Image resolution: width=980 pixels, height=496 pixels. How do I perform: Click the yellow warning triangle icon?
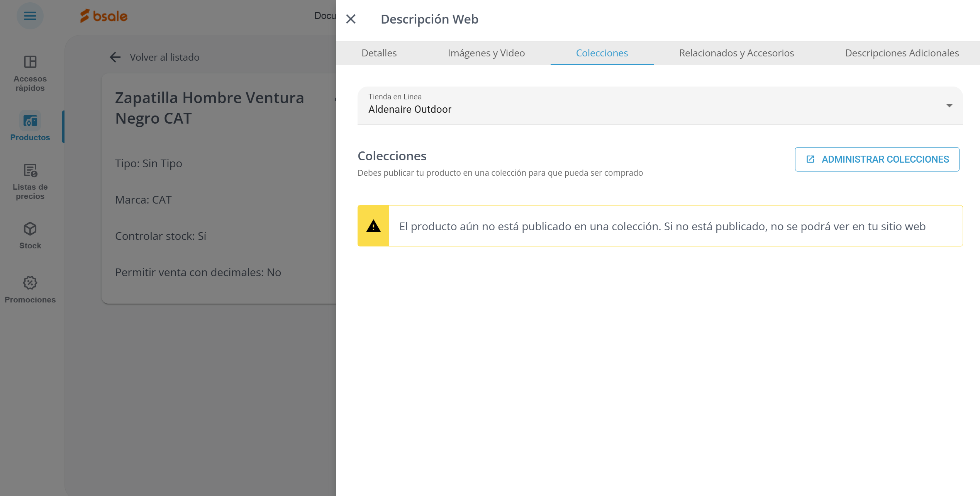(x=373, y=226)
